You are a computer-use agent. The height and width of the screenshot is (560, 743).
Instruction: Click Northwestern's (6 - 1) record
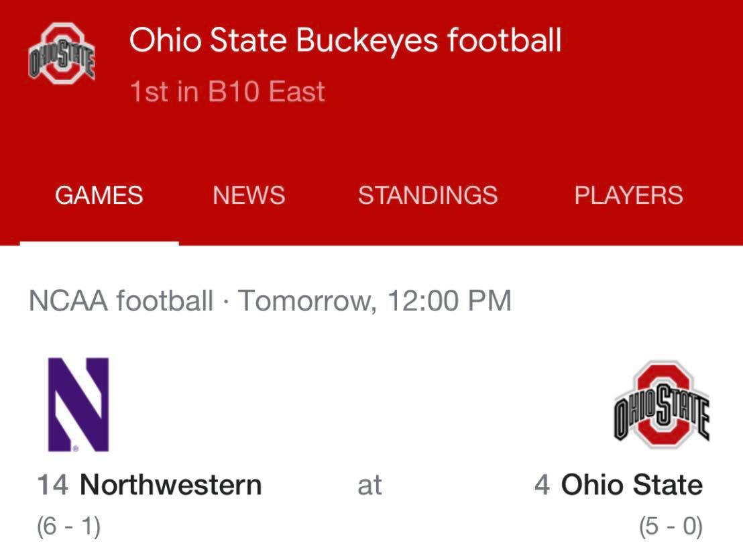coord(68,526)
